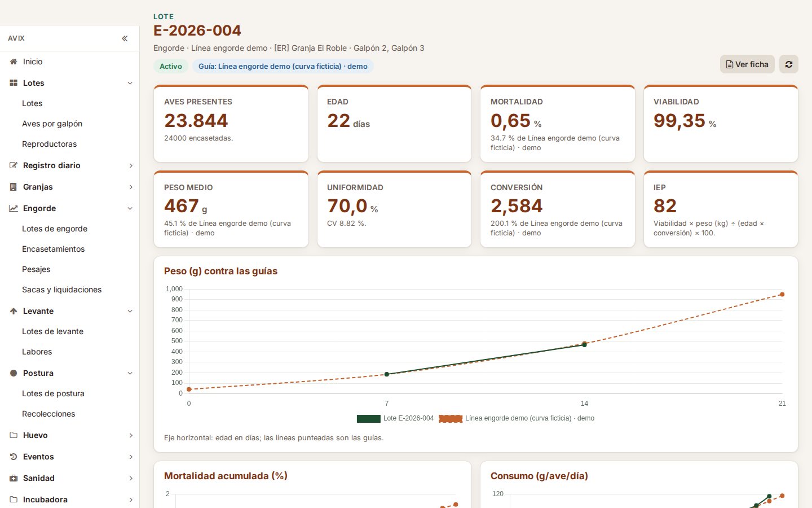
Task: Expand the Huevo section chevron
Action: click(130, 435)
